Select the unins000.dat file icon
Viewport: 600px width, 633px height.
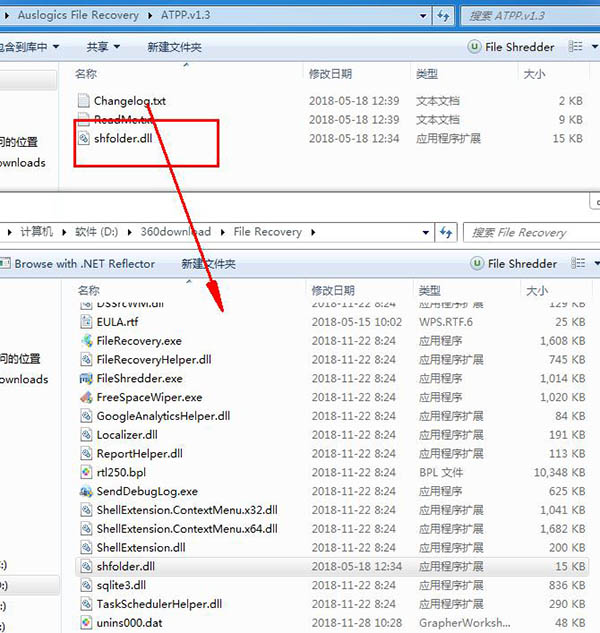[86, 624]
